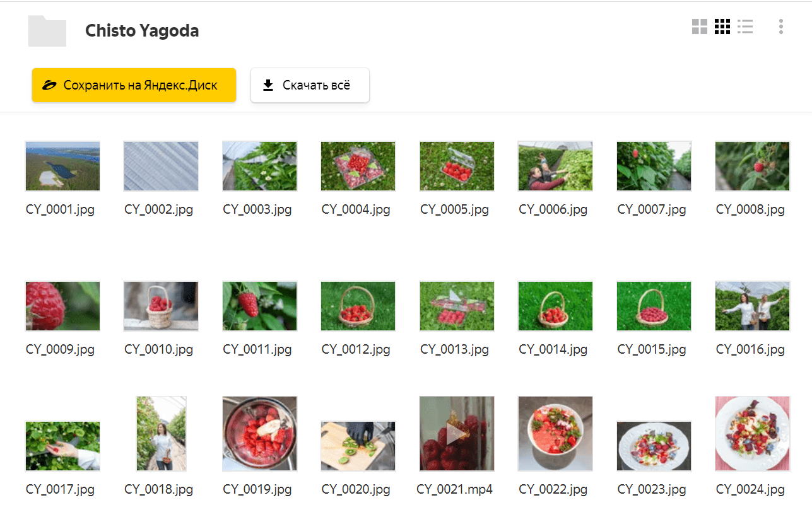Download all files with Скачать всё
The width and height of the screenshot is (812, 517).
tap(310, 85)
